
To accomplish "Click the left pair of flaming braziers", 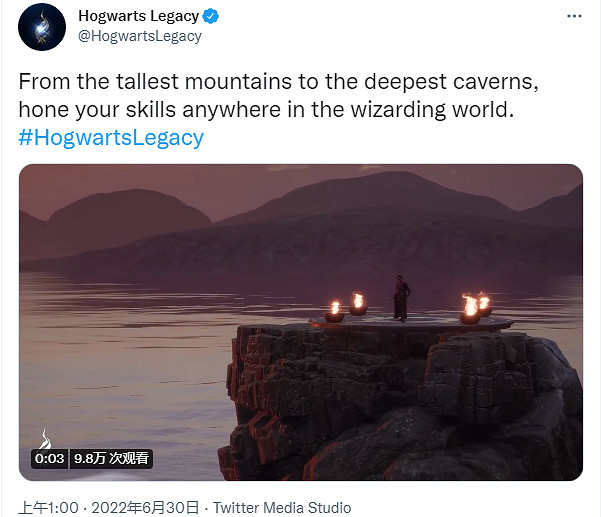I will pos(346,308).
